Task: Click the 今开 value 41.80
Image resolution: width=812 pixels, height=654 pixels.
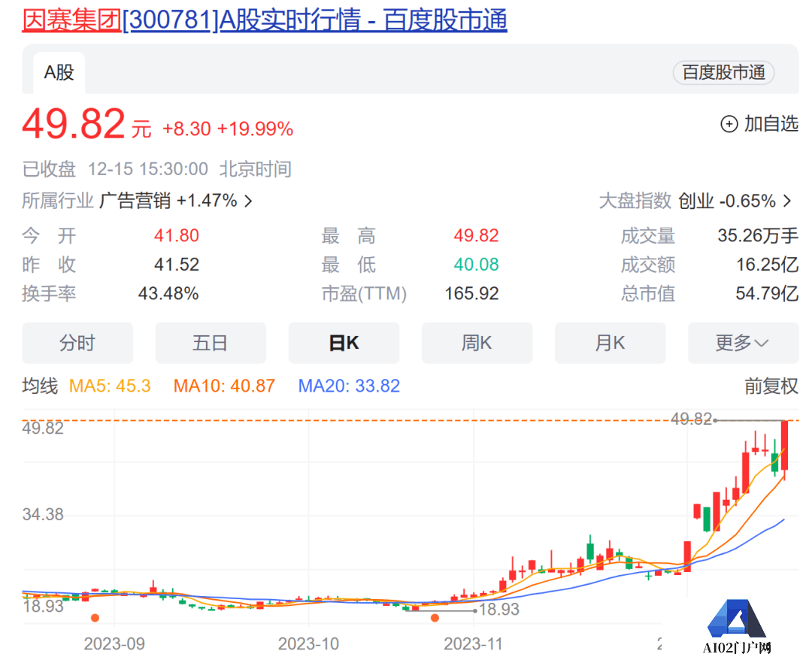Action: (177, 235)
